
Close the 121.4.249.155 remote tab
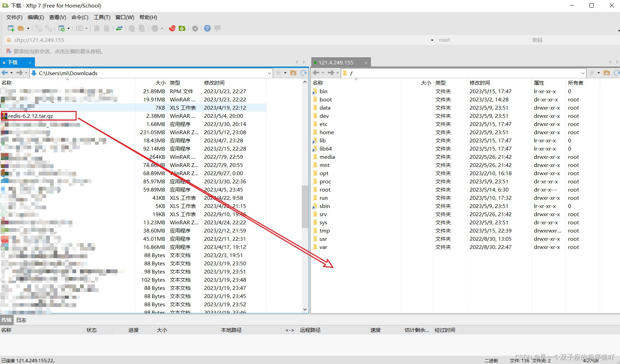pos(366,62)
